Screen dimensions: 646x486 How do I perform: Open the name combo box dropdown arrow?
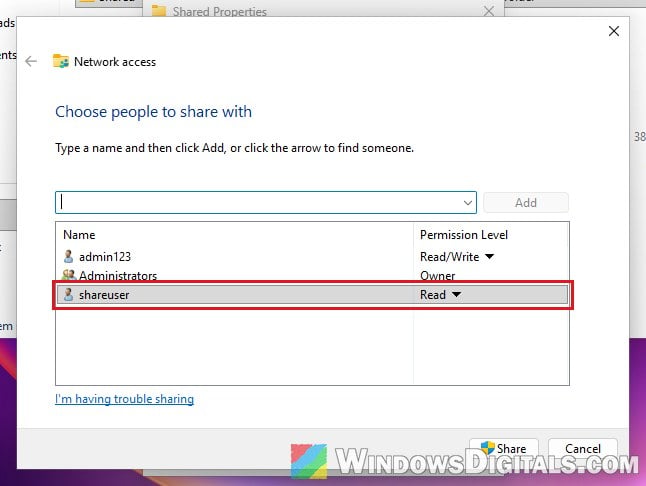tap(468, 203)
